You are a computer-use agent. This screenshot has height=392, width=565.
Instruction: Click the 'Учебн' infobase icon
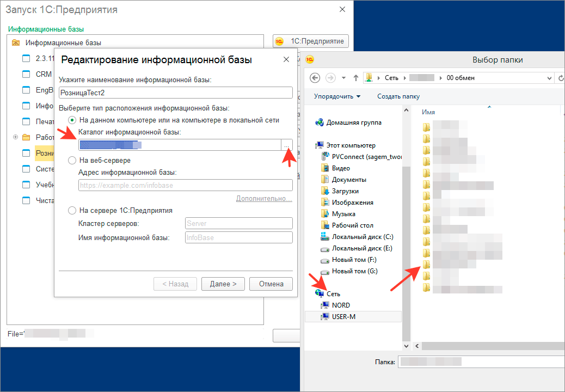[26, 185]
